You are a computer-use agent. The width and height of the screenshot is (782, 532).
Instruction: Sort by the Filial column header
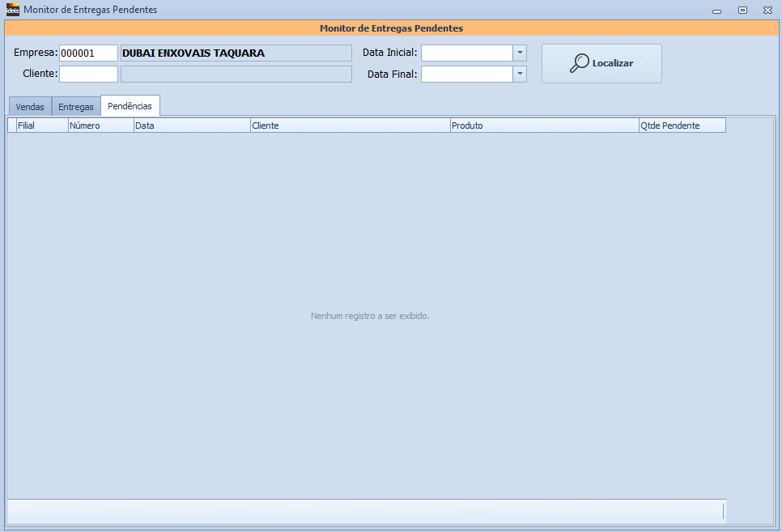42,126
